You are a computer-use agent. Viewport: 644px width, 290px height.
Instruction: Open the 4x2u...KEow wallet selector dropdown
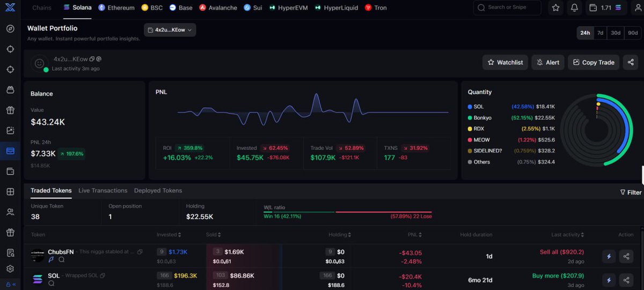point(170,30)
